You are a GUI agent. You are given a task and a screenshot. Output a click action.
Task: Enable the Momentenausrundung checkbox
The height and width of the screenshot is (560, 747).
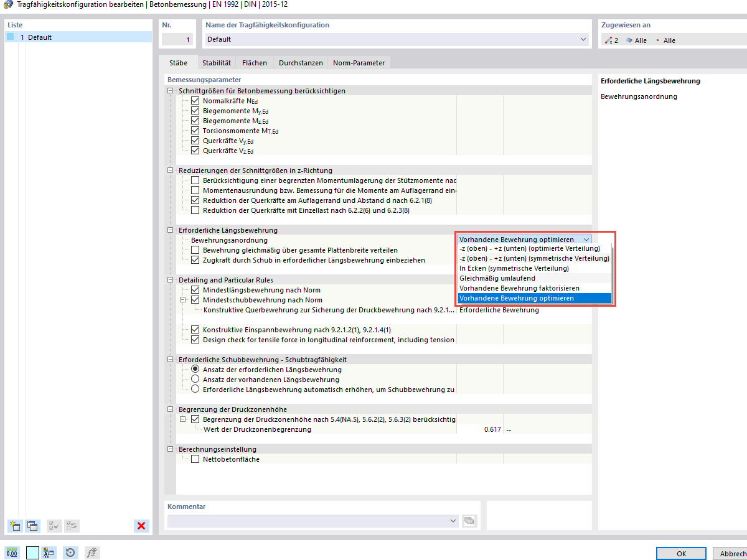(195, 190)
